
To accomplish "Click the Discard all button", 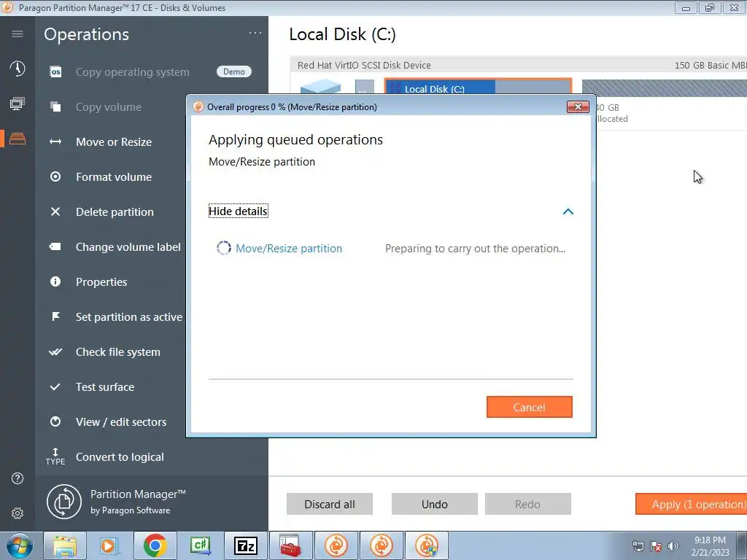I will [x=330, y=504].
